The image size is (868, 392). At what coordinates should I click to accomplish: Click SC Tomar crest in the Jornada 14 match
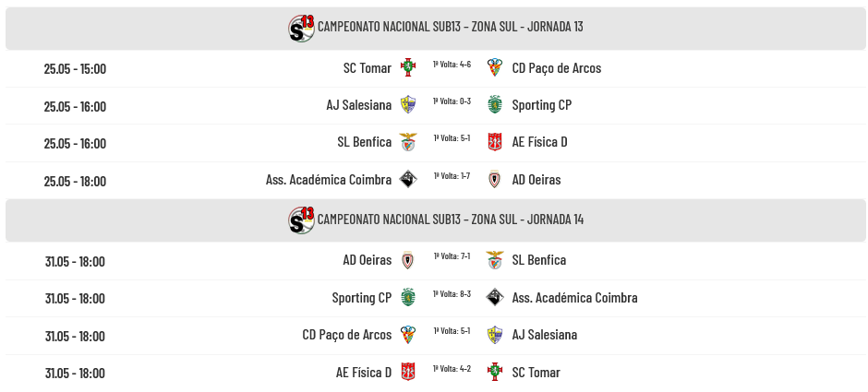point(494,372)
